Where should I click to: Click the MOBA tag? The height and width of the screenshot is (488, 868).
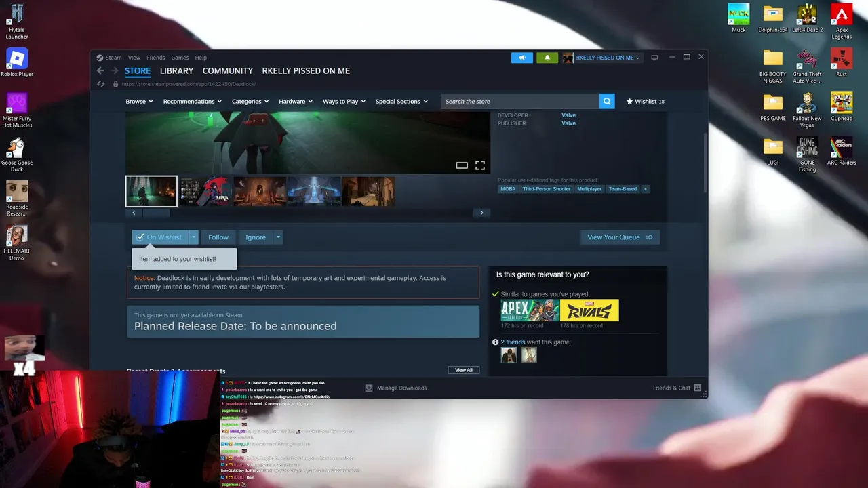508,189
